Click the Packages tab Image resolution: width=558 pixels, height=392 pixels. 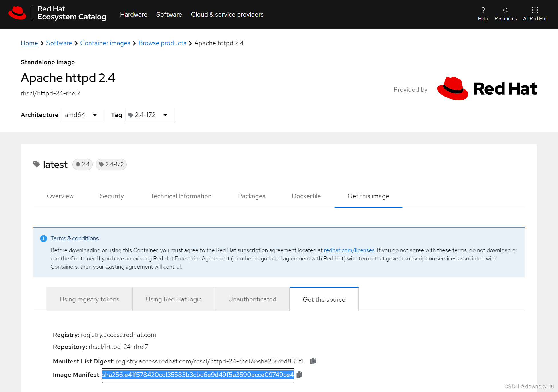coord(252,196)
